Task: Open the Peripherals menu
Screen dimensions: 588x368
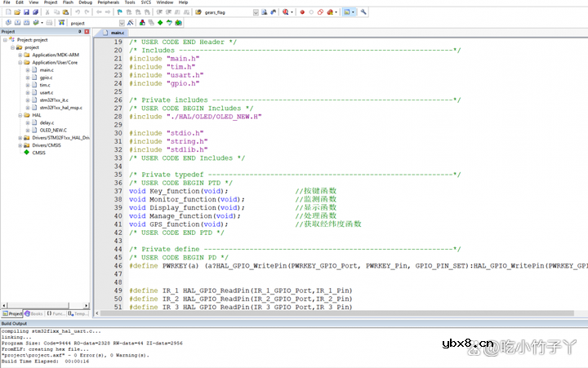Action: click(x=108, y=3)
